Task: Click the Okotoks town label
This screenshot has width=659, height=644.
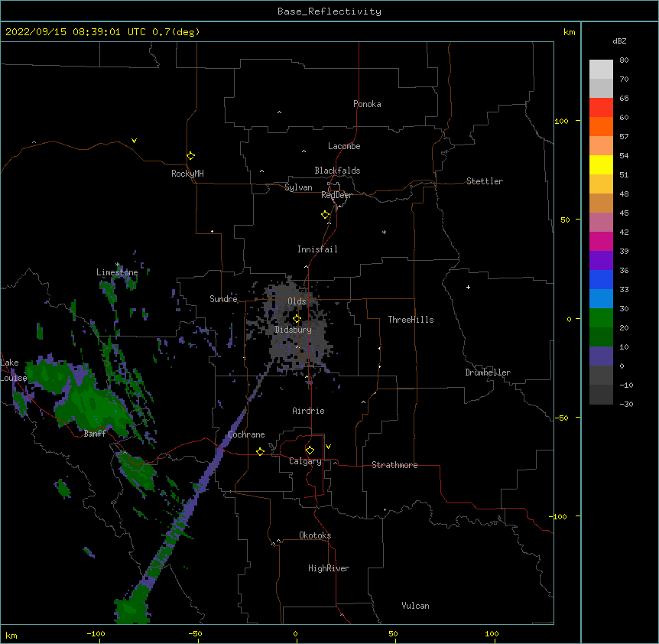Action: (315, 535)
